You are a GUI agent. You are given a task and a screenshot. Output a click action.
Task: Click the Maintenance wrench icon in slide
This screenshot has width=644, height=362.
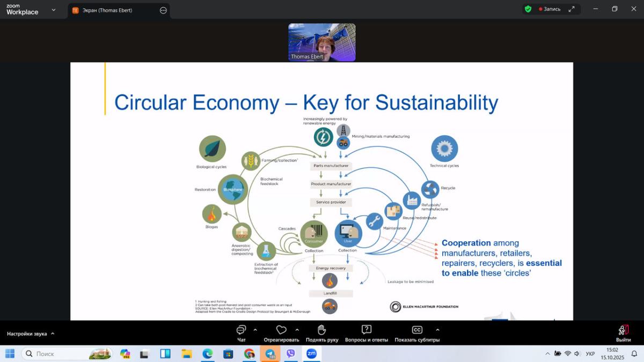click(374, 221)
